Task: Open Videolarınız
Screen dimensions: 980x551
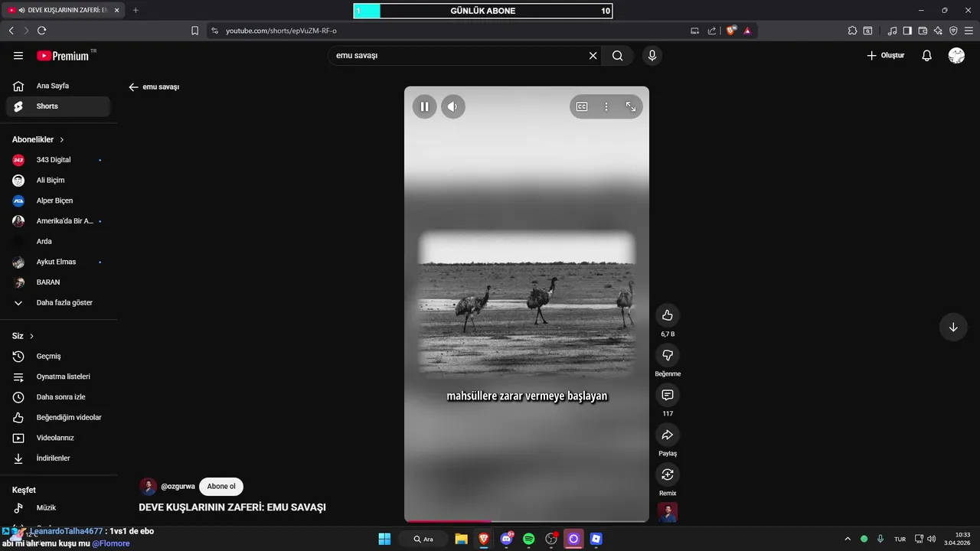Action: pyautogui.click(x=58, y=438)
